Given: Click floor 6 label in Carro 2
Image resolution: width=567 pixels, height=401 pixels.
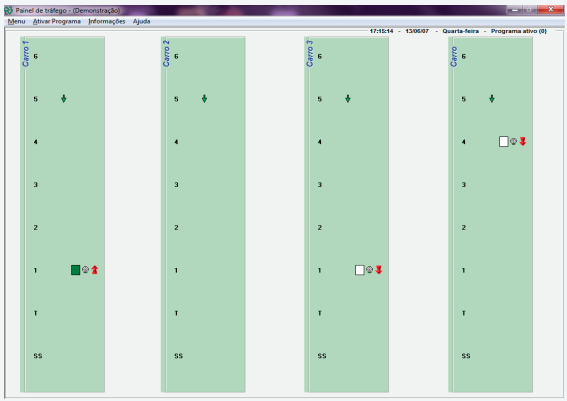Looking at the screenshot, I should pos(176,56).
